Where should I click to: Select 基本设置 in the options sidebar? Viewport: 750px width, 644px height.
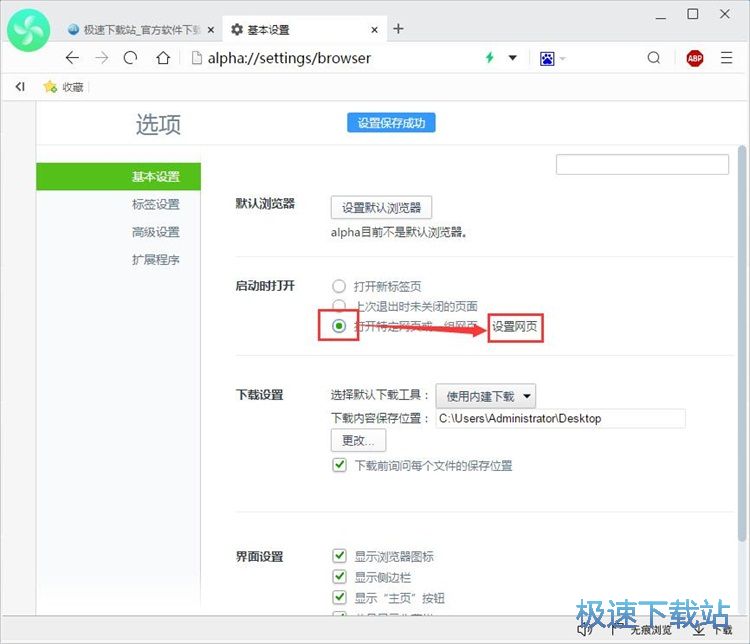pos(118,177)
